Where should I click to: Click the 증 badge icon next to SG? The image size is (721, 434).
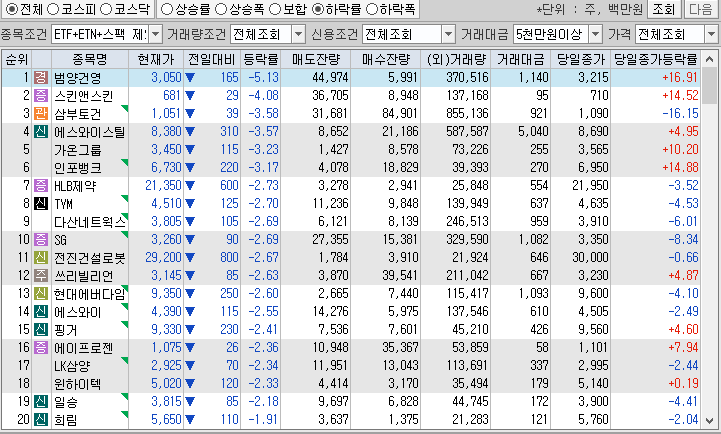[41, 240]
